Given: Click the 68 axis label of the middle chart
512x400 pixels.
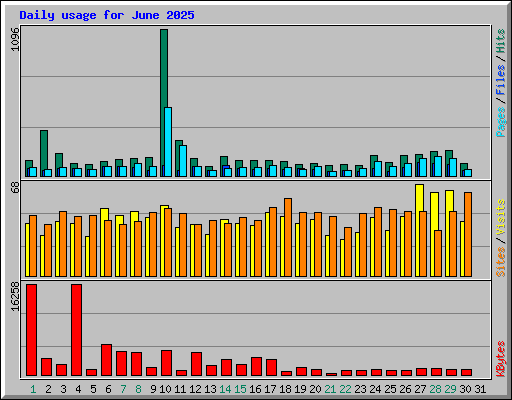Looking at the screenshot, I should (15, 188).
